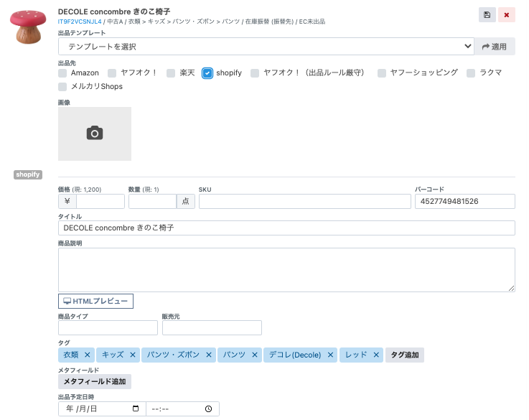529x420 pixels.
Task: Click the タグ追加 button
Action: click(405, 355)
